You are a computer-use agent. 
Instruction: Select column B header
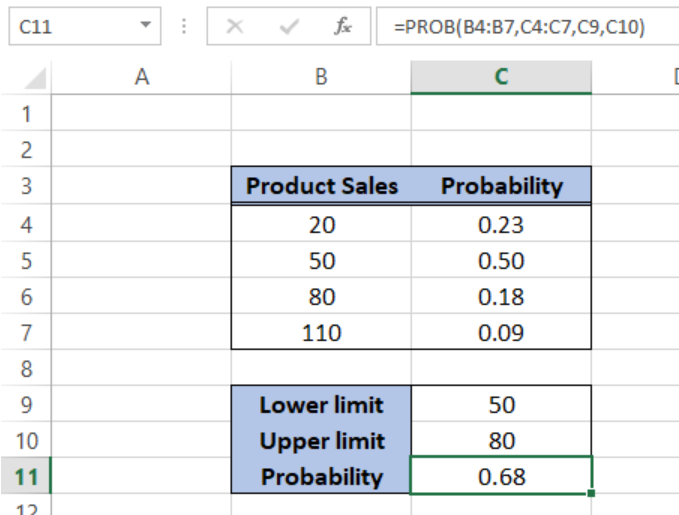coord(321,78)
